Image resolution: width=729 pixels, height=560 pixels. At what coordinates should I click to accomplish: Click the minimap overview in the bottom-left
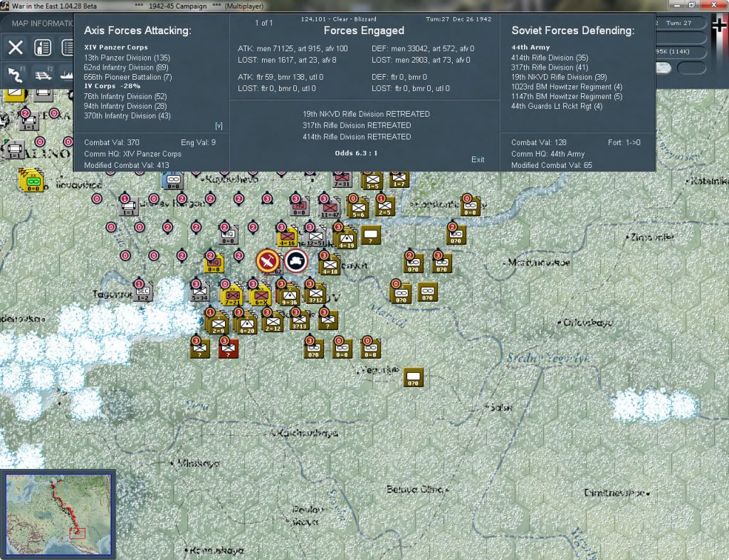coord(58,514)
